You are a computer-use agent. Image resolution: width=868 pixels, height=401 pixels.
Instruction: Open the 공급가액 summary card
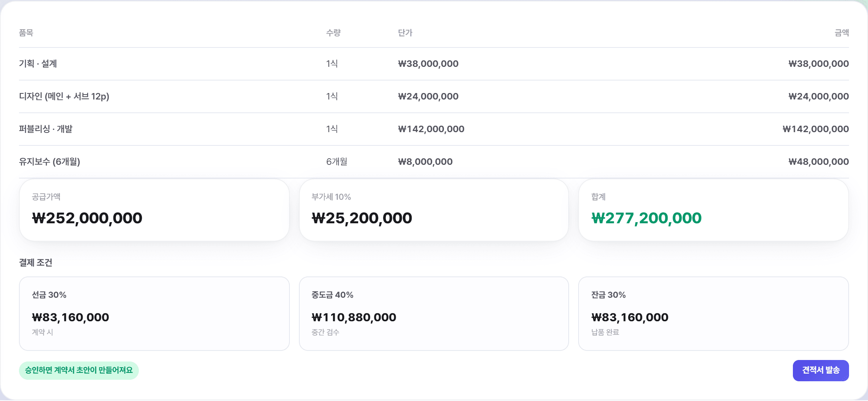154,210
